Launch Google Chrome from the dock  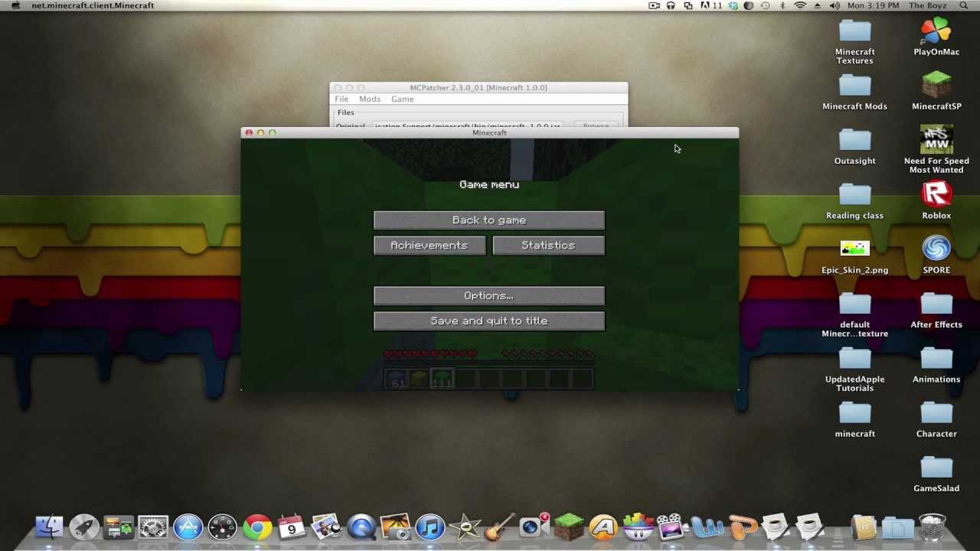pos(257,527)
